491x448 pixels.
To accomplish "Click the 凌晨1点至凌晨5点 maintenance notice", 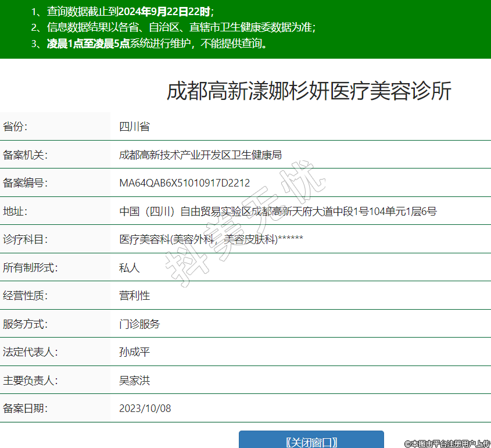I will coord(88,44).
